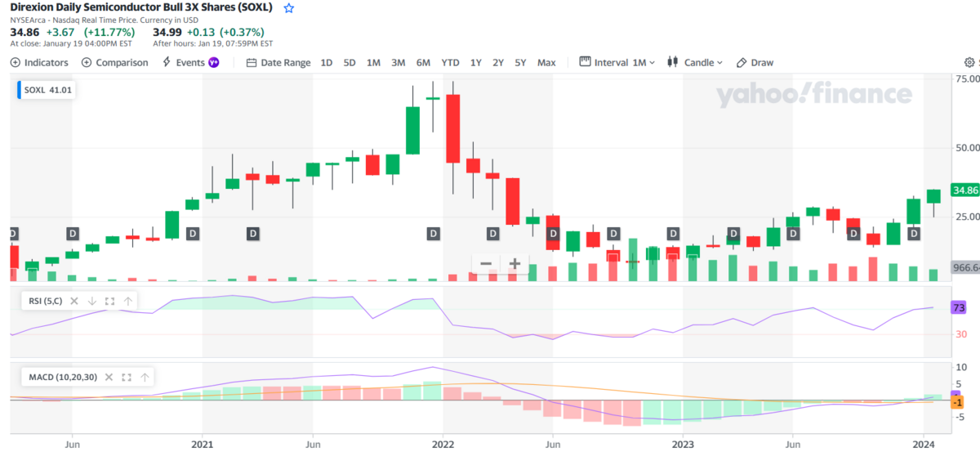Viewport: 980px width, 452px height.
Task: Select the 1Y time range
Action: pos(476,62)
